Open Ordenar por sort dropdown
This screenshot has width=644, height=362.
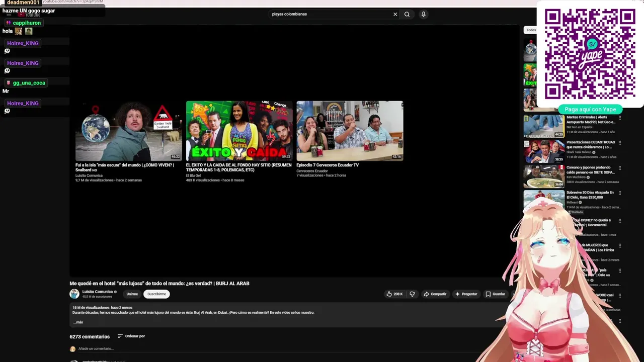[x=131, y=336]
